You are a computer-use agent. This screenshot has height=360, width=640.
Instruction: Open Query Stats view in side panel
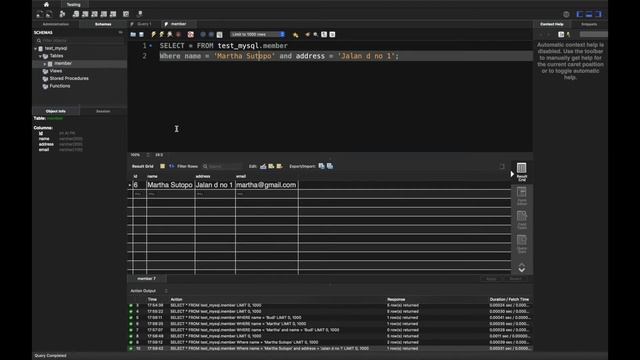point(522,244)
